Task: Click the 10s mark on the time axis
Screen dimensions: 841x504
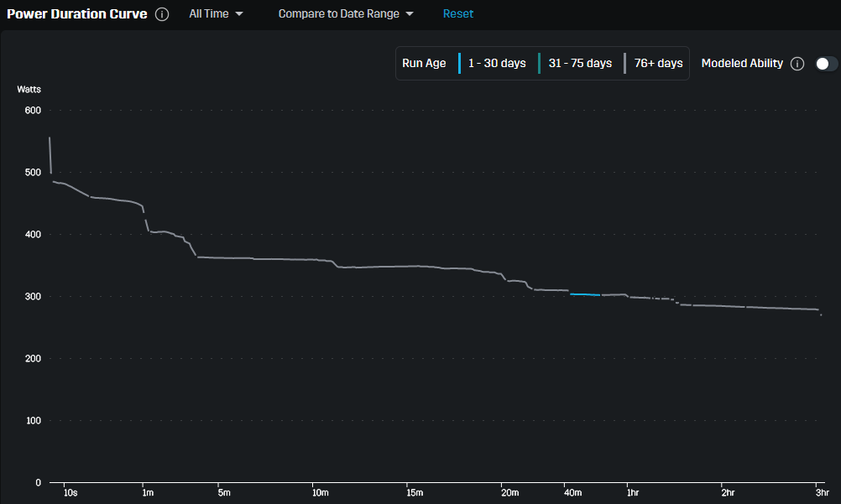Action: 70,493
